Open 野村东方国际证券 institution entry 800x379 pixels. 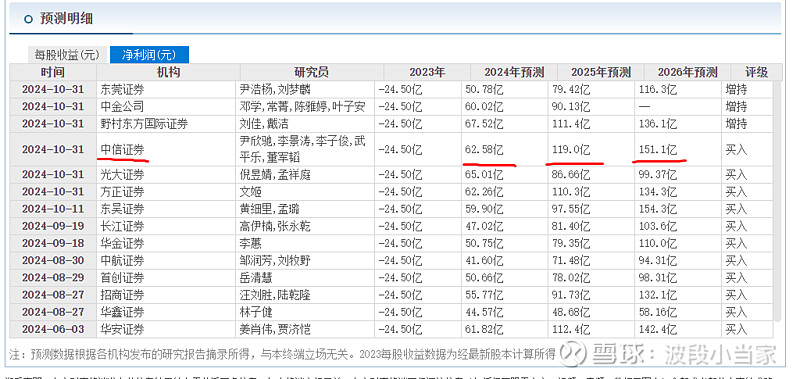pos(144,123)
